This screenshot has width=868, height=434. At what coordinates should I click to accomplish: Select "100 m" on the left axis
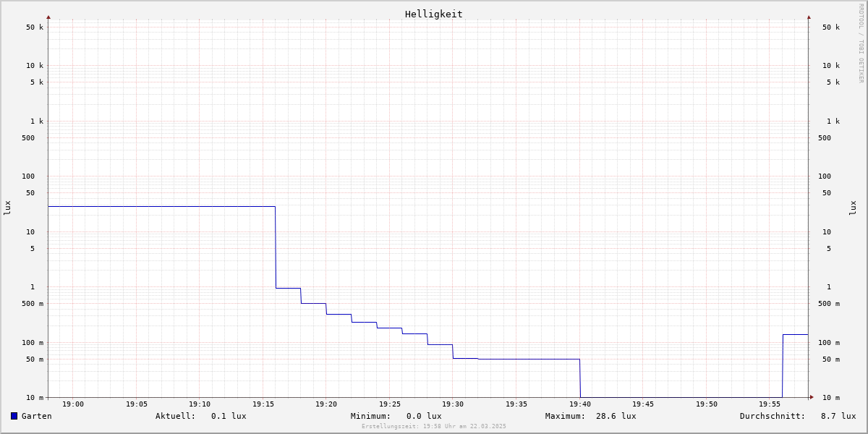pos(33,343)
